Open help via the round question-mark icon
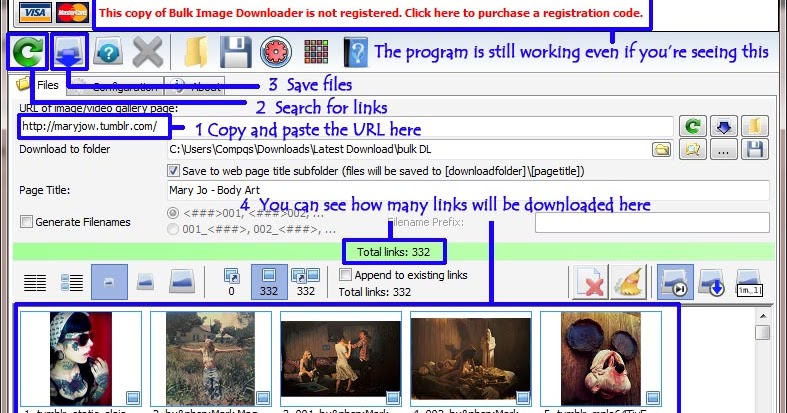The width and height of the screenshot is (787, 413). tap(108, 52)
